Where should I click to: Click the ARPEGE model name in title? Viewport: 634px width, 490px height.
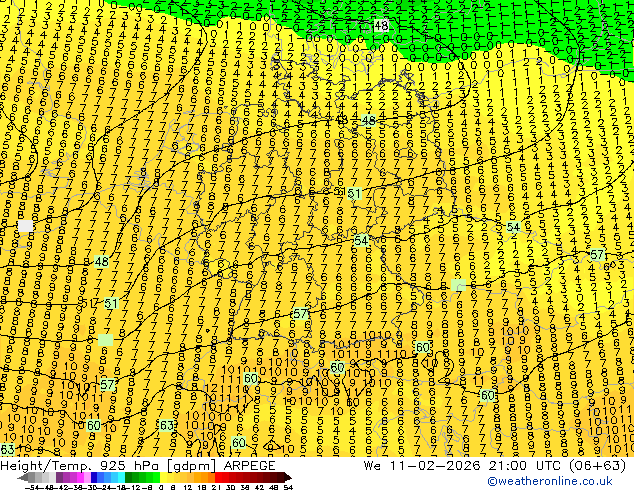click(249, 465)
